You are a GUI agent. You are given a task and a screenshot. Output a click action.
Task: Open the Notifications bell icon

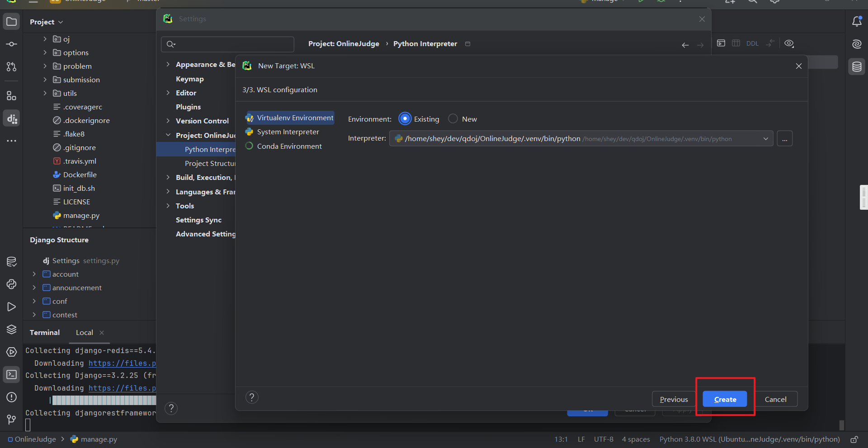857,22
